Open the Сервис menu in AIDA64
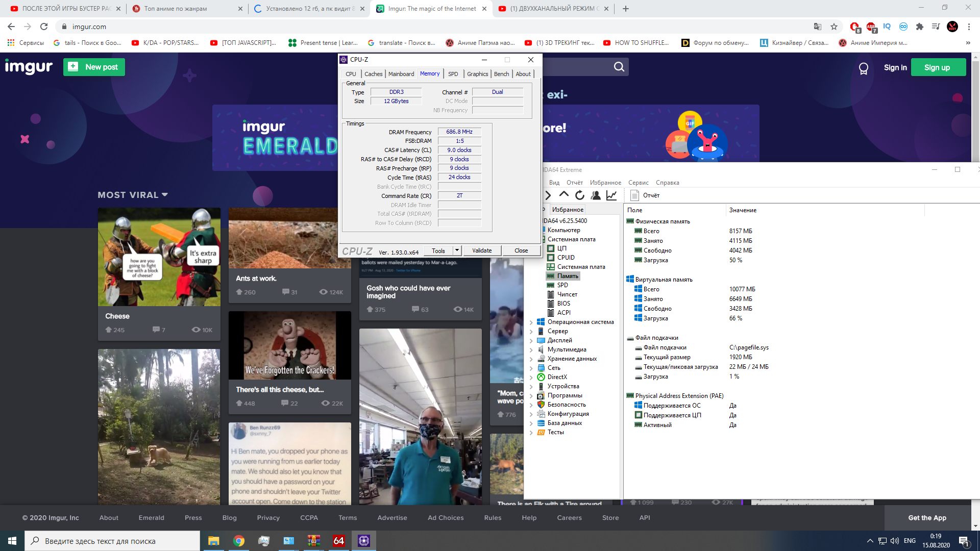This screenshot has width=980, height=551. [638, 183]
